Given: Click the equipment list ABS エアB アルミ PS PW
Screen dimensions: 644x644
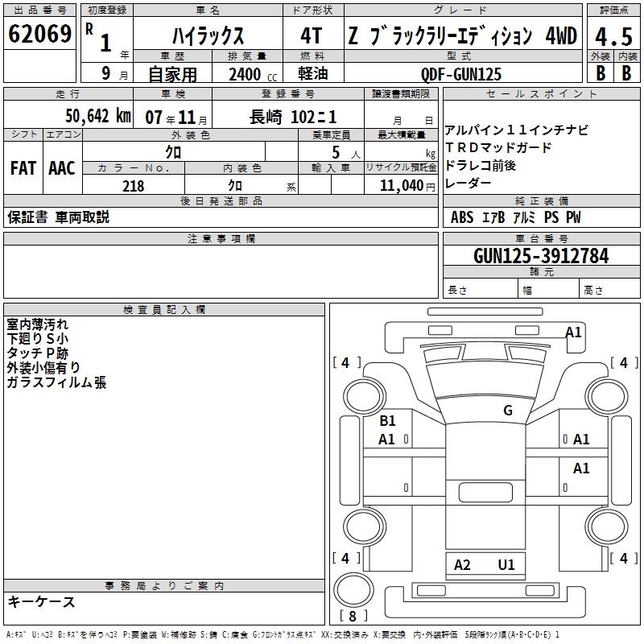Looking at the screenshot, I should click(x=515, y=217).
